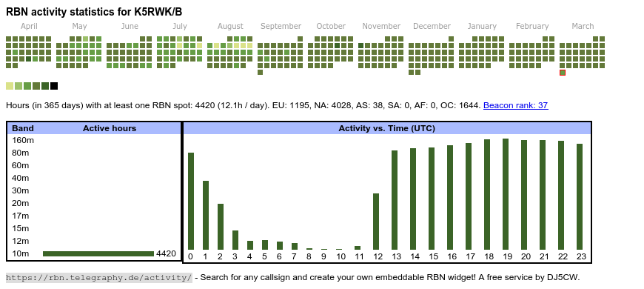
Task: Click the April month label
Action: (x=29, y=27)
